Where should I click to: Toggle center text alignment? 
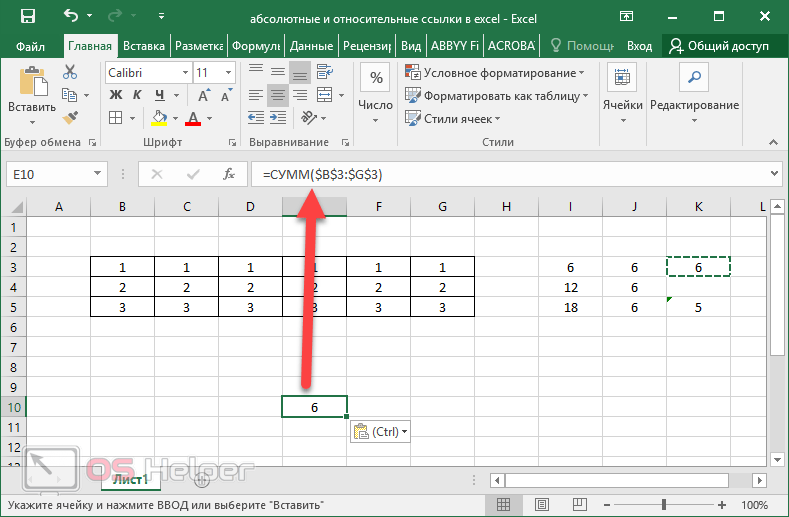point(278,95)
